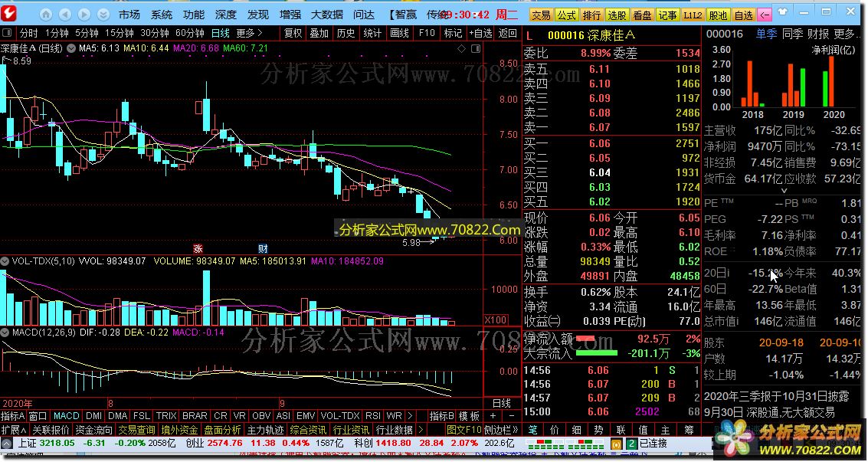Screen dimensions: 868x462
Task: Open the 市场 menu
Action: pos(129,15)
